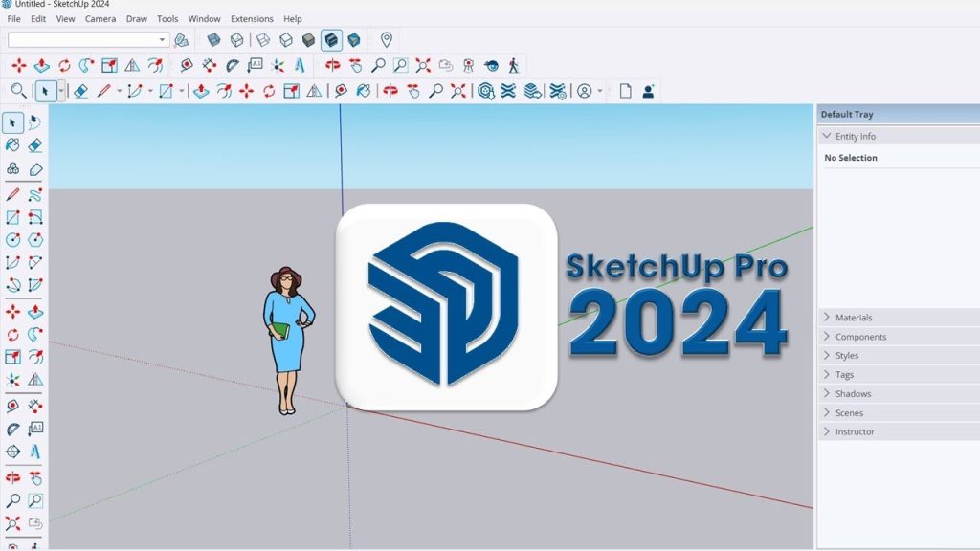
Task: Open the Extension Warehouse
Action: (x=508, y=91)
